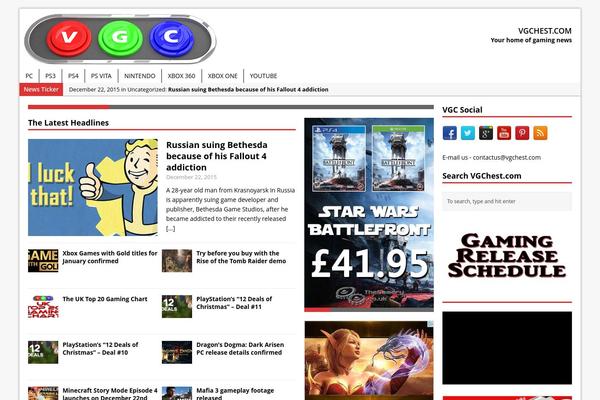
Task: Click the VGC Social heading
Action: (x=462, y=110)
